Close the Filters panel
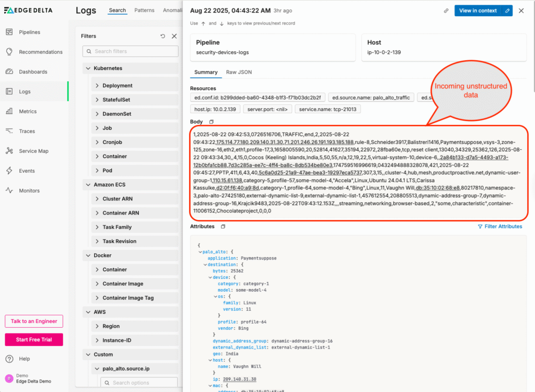535x392 pixels. [x=175, y=37]
